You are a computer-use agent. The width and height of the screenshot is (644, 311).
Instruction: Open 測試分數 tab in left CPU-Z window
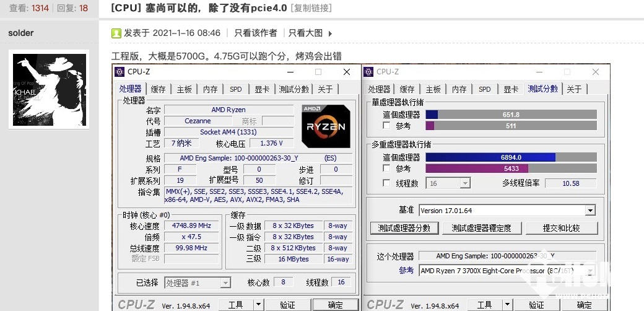click(x=294, y=89)
